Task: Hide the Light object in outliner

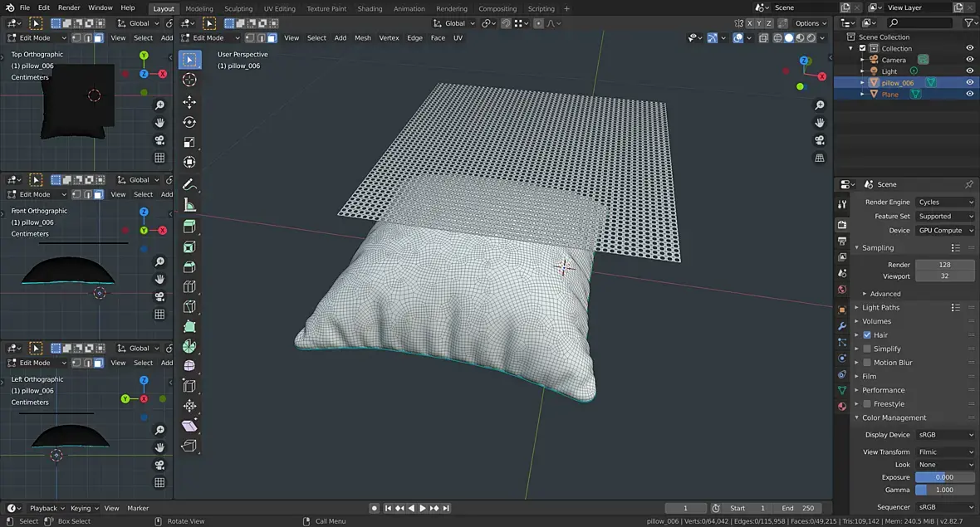Action: pyautogui.click(x=969, y=71)
